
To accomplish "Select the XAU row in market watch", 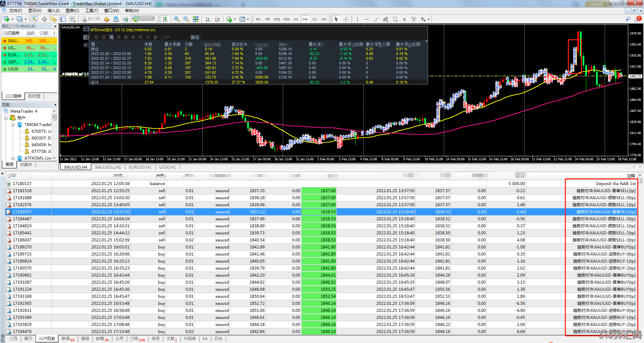I will tap(29, 41).
